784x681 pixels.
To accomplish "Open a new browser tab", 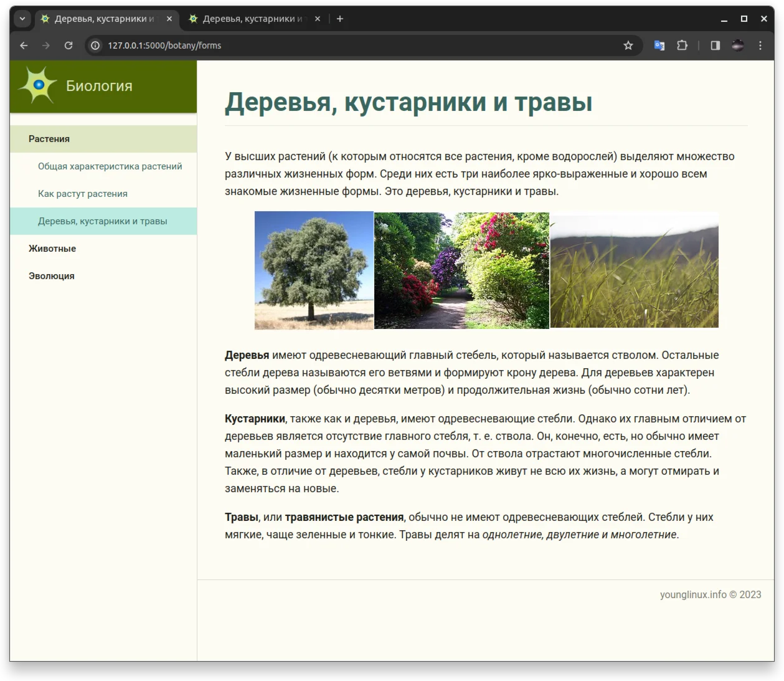I will (340, 19).
